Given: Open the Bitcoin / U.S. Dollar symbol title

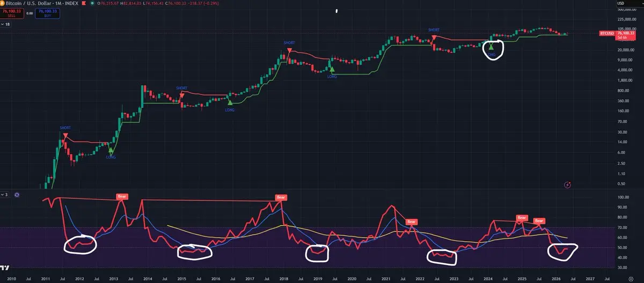Looking at the screenshot, I should [x=31, y=3].
